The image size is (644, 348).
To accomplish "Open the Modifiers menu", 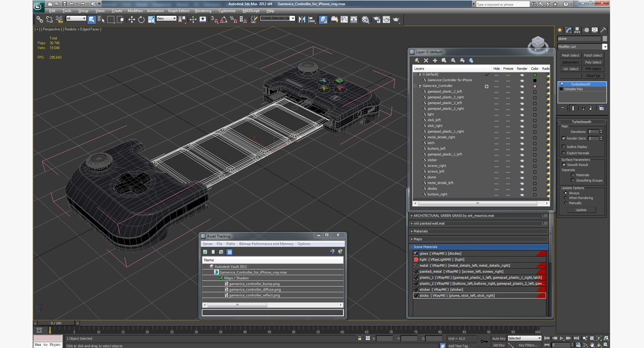I will [x=135, y=11].
